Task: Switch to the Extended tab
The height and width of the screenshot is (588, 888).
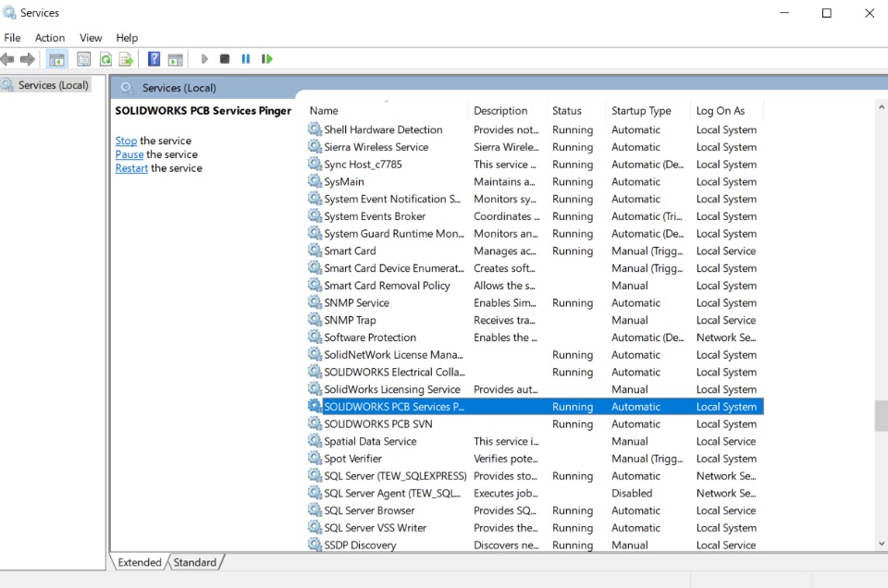Action: click(140, 562)
